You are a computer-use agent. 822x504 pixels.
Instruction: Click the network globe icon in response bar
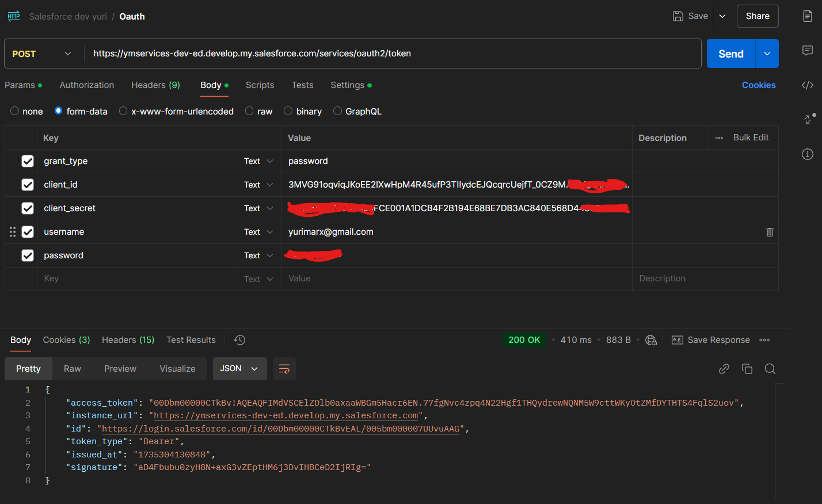(651, 340)
